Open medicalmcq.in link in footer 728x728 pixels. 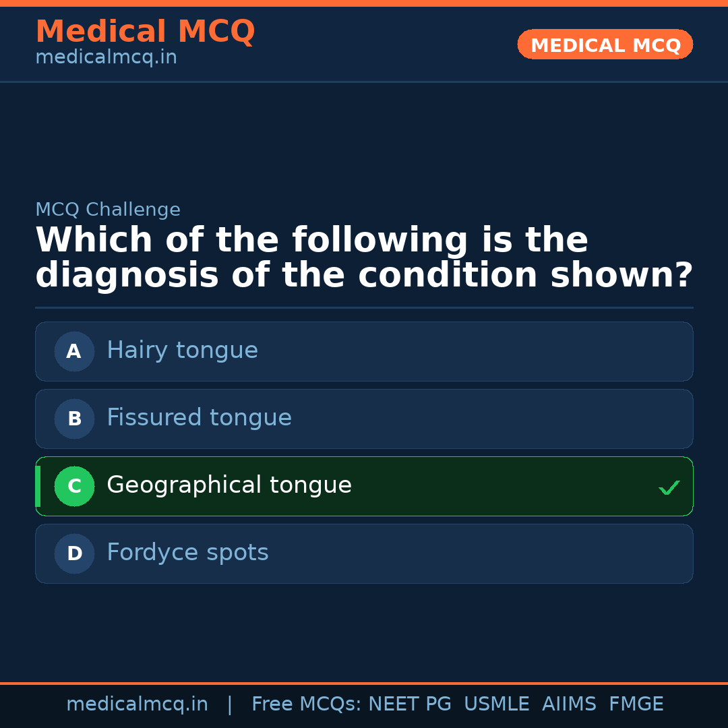[137, 704]
